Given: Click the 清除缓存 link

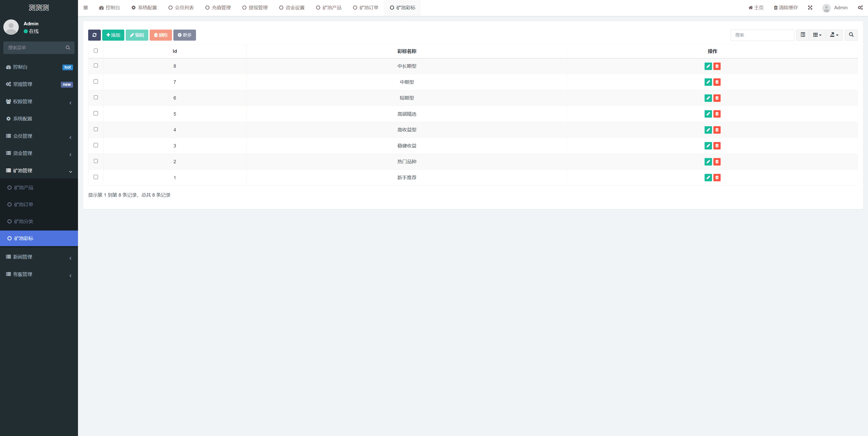Looking at the screenshot, I should coord(785,8).
